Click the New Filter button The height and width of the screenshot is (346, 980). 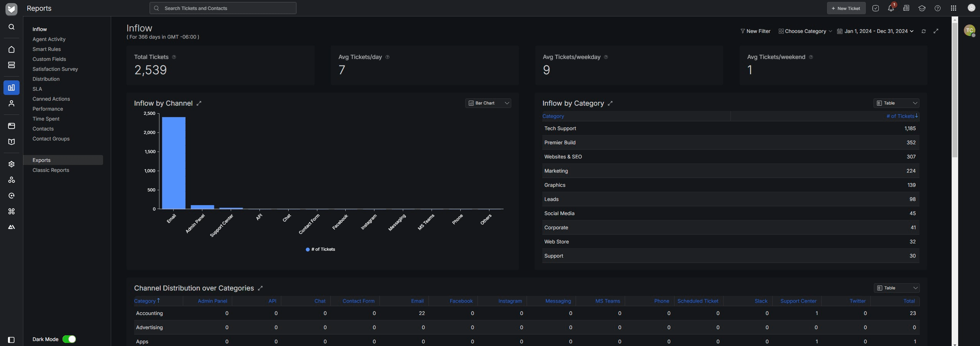755,31
